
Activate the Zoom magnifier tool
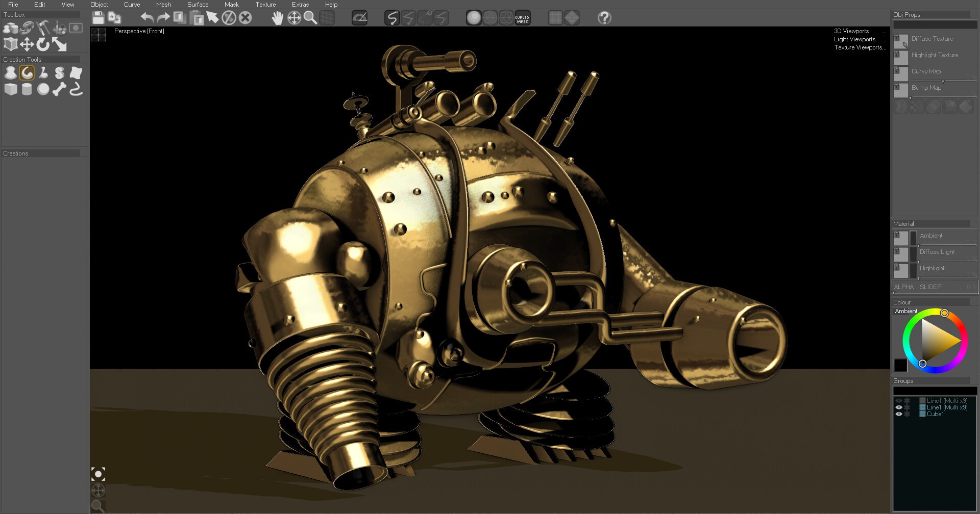click(x=311, y=18)
